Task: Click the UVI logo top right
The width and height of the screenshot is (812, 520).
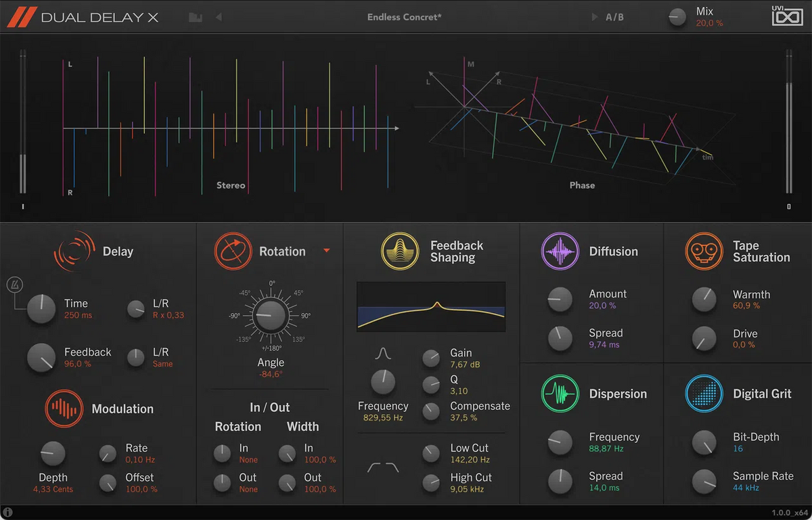Action: point(786,17)
